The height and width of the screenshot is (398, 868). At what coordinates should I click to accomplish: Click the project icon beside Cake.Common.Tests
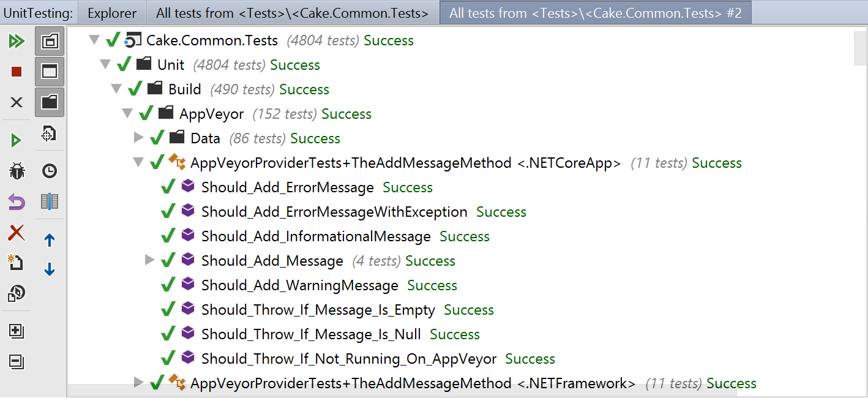(133, 40)
